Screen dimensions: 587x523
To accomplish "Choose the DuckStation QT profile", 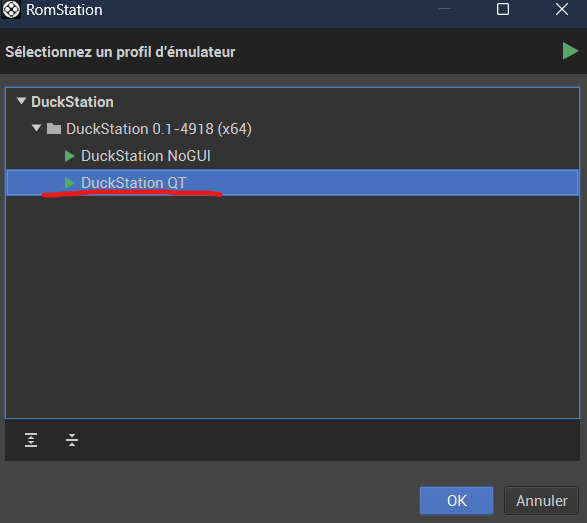I will (x=292, y=183).
